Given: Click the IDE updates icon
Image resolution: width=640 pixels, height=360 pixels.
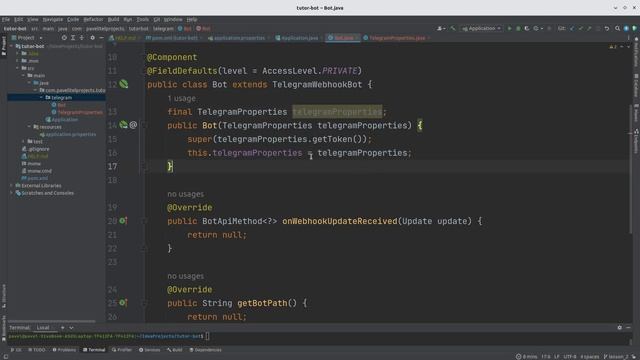Looking at the screenshot, I should pyautogui.click(x=626, y=29).
